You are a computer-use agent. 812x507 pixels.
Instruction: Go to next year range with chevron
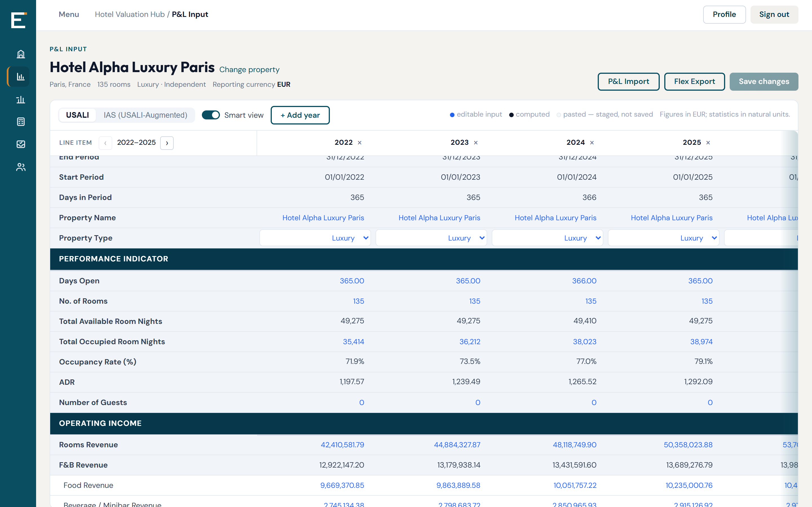coord(167,143)
